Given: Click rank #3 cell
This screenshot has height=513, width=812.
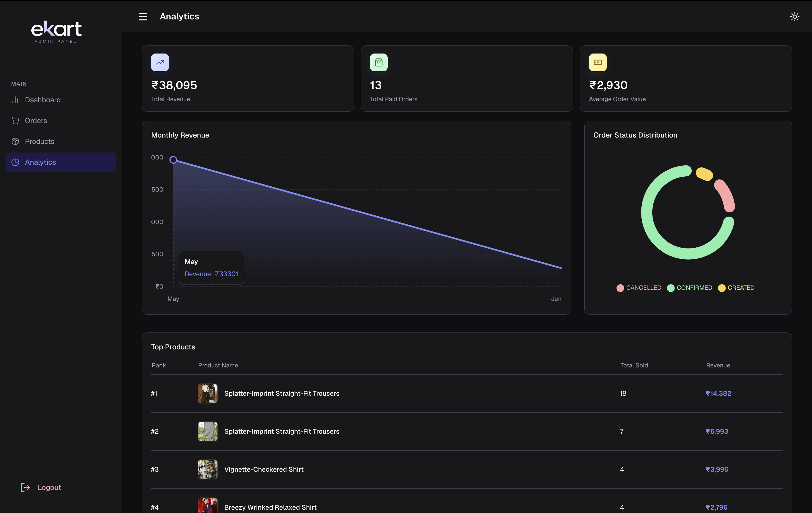Looking at the screenshot, I should pyautogui.click(x=155, y=469).
